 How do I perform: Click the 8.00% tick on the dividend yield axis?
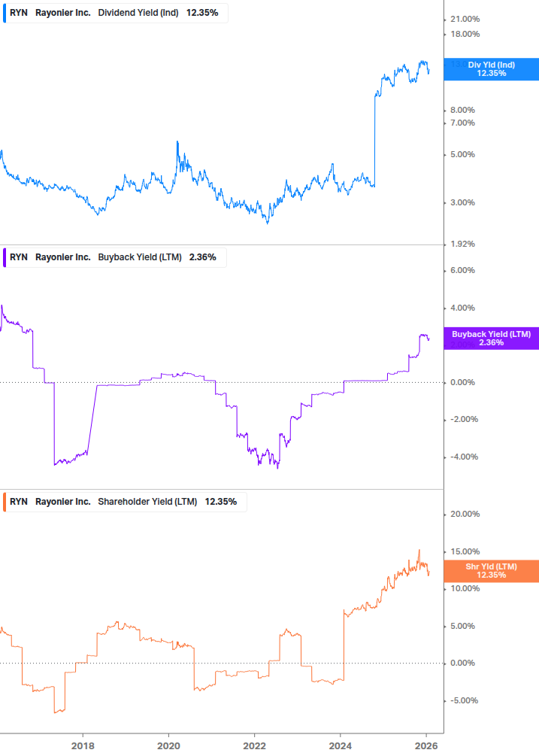click(x=462, y=111)
